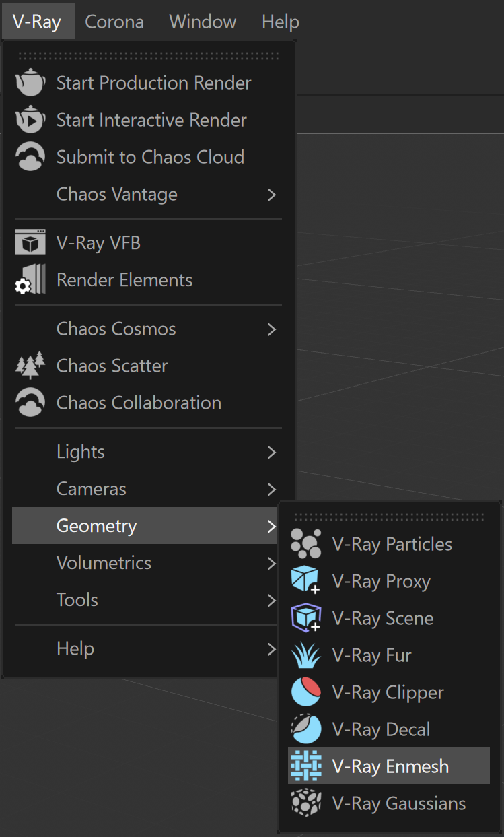The width and height of the screenshot is (504, 837).
Task: Open the Window menu
Action: tap(203, 22)
